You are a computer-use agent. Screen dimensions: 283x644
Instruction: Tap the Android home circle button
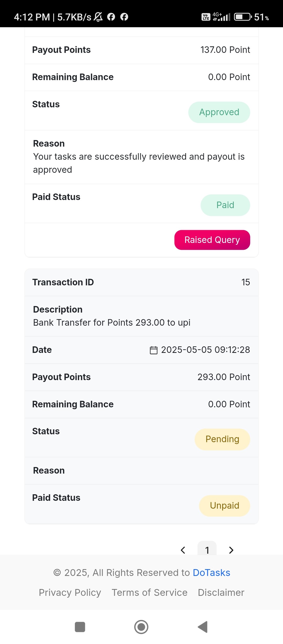141,627
